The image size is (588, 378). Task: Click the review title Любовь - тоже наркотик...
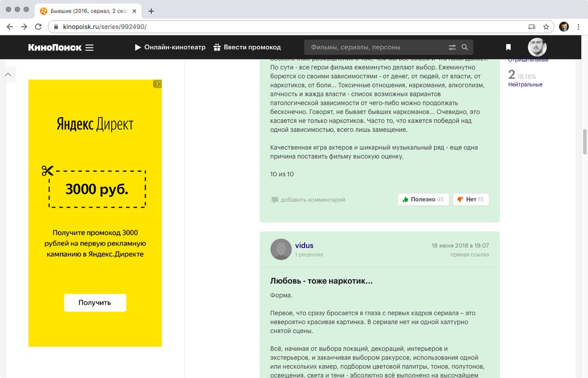coord(321,281)
